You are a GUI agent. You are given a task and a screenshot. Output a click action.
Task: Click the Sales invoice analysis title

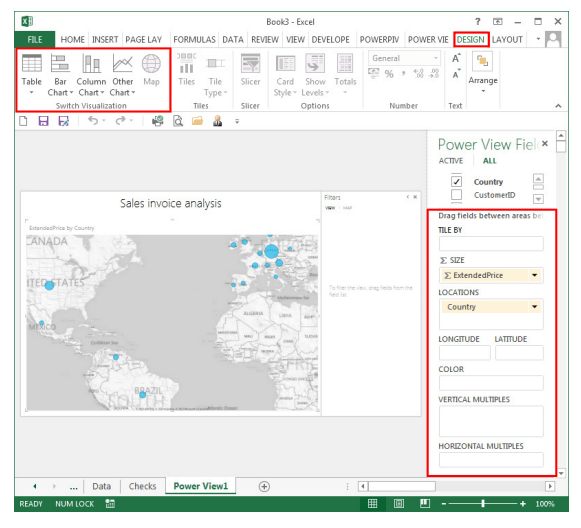pyautogui.click(x=171, y=203)
